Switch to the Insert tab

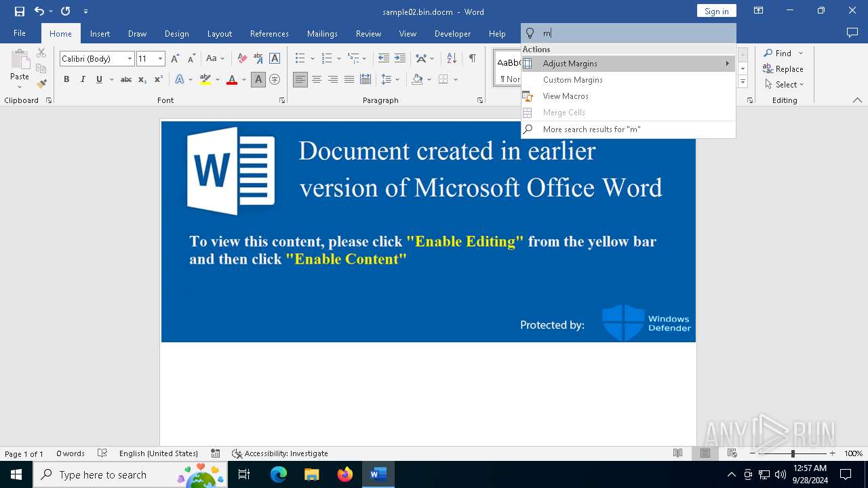[100, 33]
